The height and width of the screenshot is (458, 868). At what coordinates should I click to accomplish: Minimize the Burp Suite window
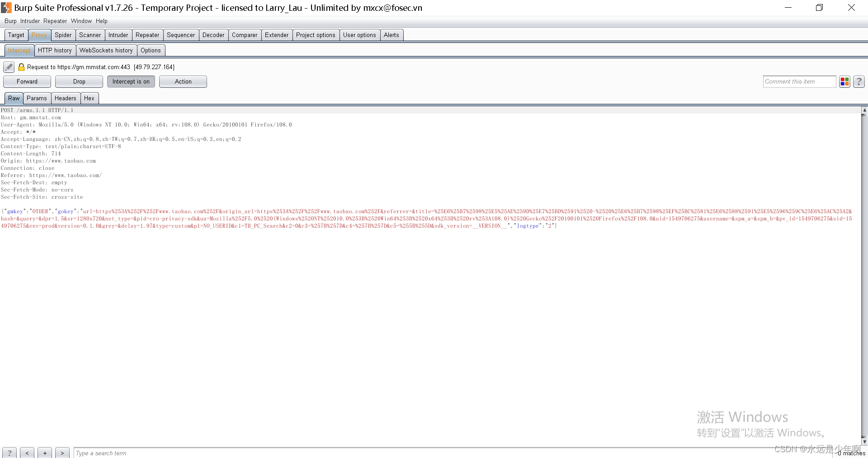pos(788,8)
